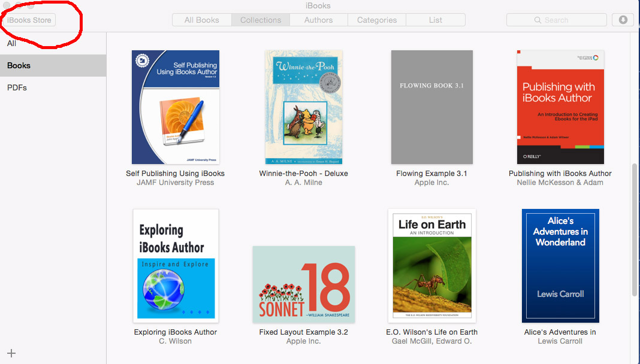Screen dimensions: 640x364
Task: Click the title "Exploring iBooks Author"
Action: pyautogui.click(x=176, y=332)
